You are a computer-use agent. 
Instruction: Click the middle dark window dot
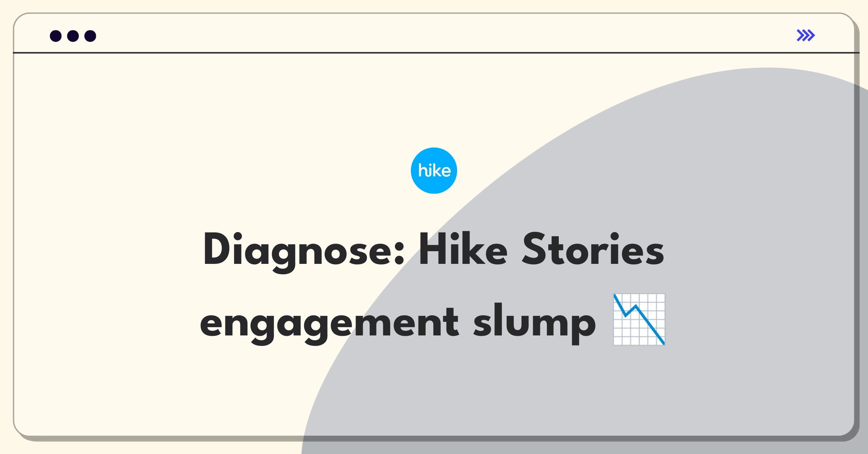tap(73, 36)
